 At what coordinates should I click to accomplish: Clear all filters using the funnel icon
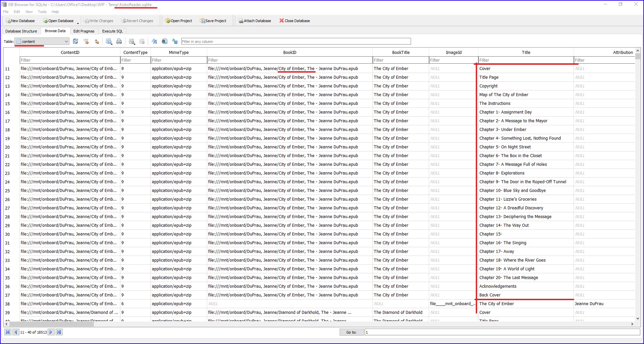86,41
